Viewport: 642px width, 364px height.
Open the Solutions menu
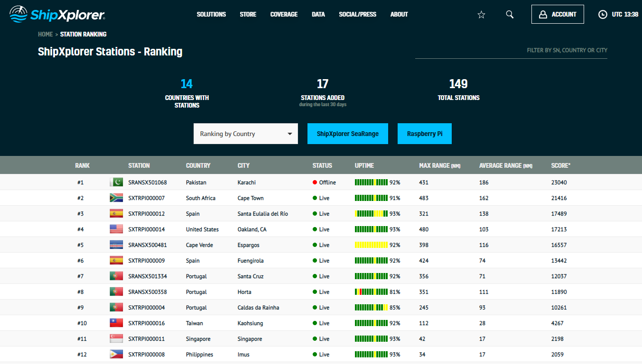click(x=211, y=15)
